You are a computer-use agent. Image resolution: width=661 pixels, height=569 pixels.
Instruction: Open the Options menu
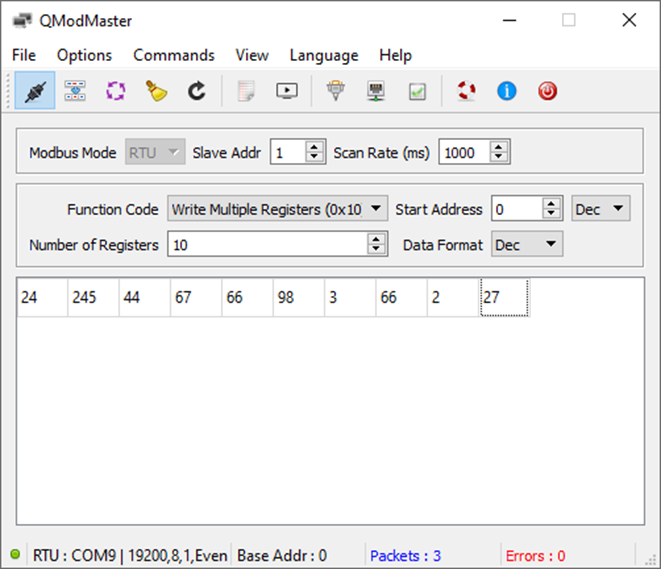pos(84,55)
